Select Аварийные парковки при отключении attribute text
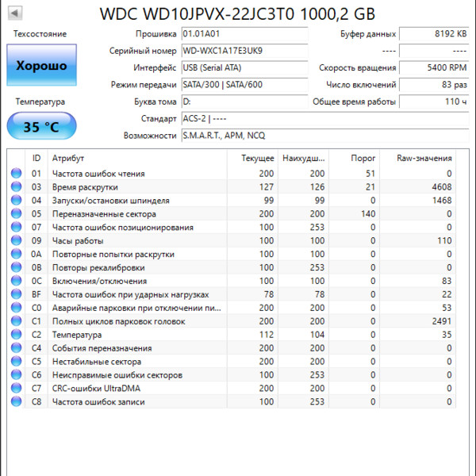The image size is (476, 476). 136,308
